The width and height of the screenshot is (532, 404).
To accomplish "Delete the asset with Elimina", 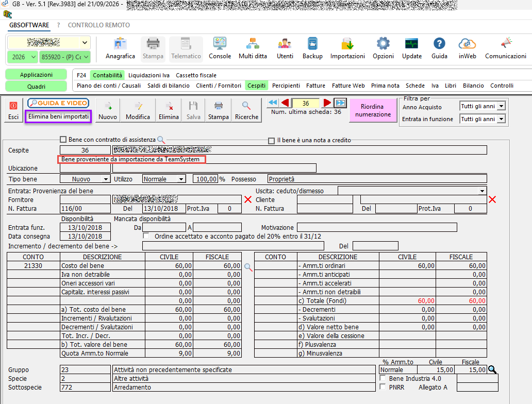I will [x=169, y=111].
